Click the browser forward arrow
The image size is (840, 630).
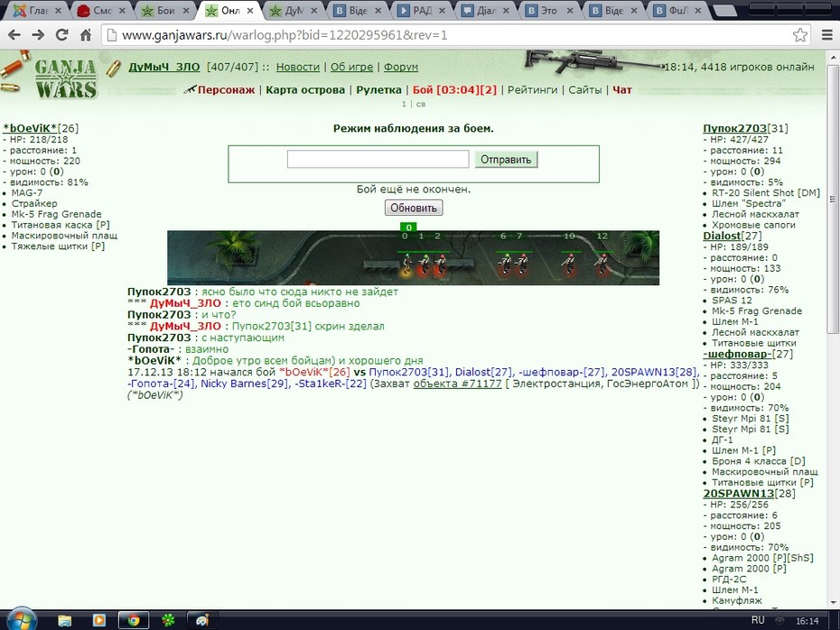38,35
